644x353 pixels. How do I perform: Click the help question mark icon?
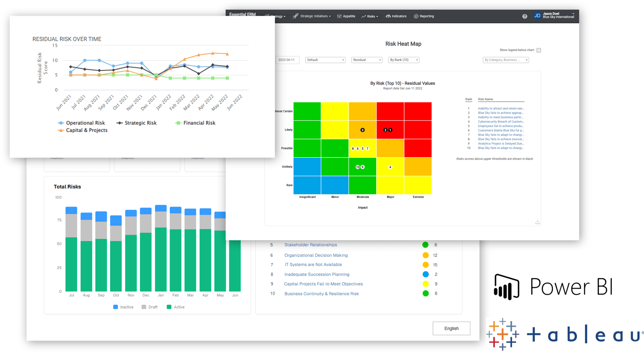click(x=525, y=16)
